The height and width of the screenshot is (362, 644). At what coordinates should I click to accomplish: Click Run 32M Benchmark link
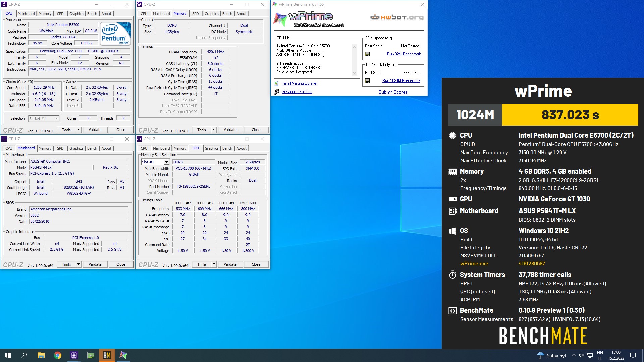click(x=404, y=54)
